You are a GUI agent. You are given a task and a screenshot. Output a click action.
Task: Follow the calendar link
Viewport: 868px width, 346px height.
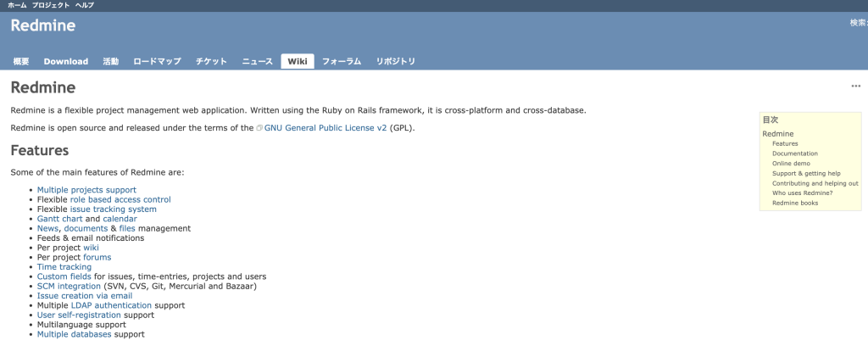pyautogui.click(x=120, y=219)
